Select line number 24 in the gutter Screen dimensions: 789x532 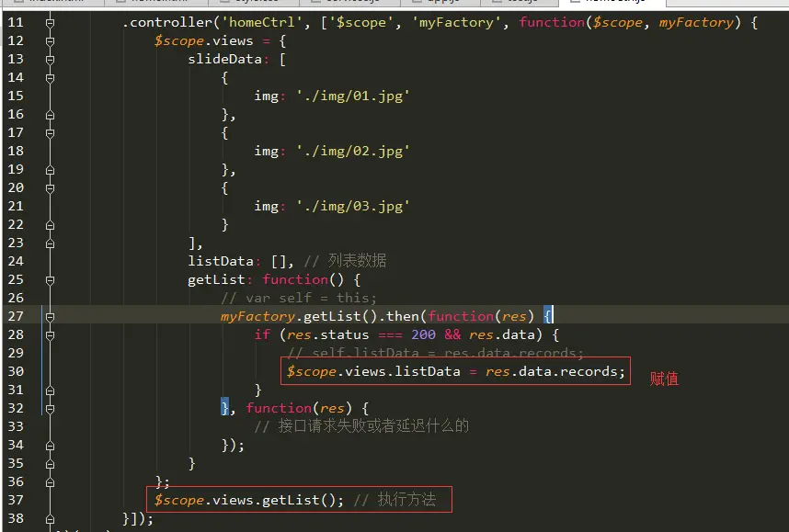16,262
